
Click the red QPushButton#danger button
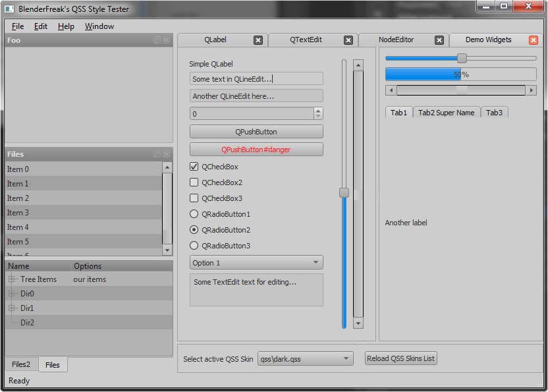click(x=256, y=150)
